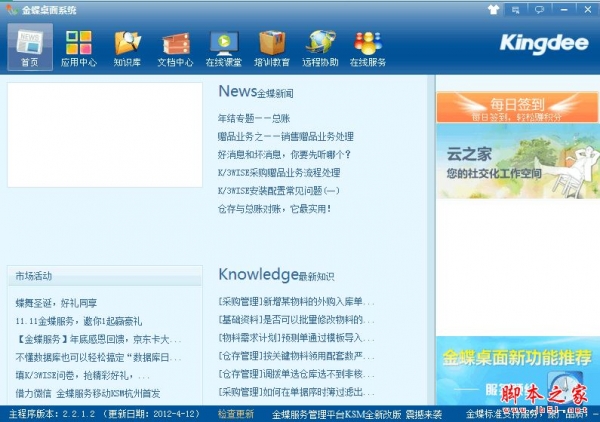Open K/3WISE采购赠品业务流程处理 article
600x422 pixels.
pos(279,173)
